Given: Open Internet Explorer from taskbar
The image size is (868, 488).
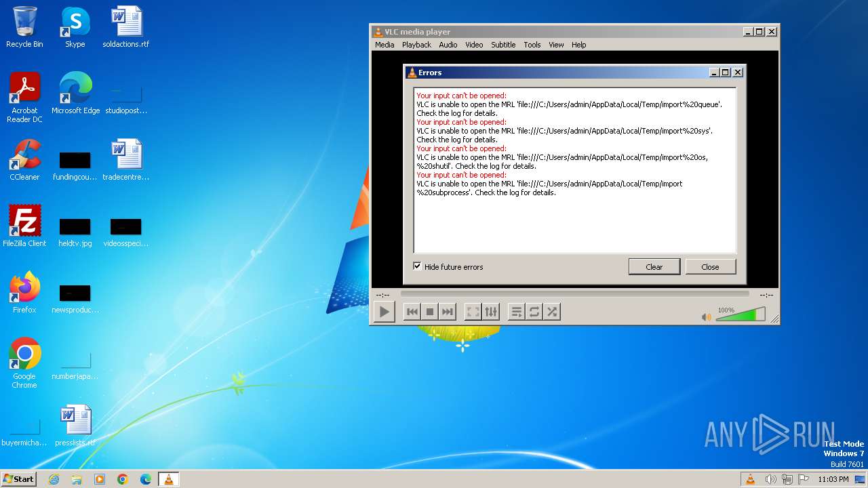Looking at the screenshot, I should [54, 479].
